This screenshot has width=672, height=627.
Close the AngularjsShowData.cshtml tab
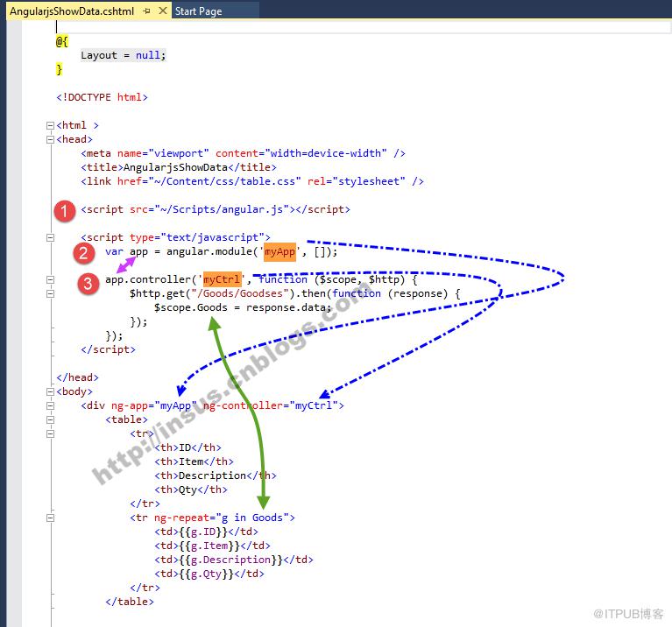(163, 11)
